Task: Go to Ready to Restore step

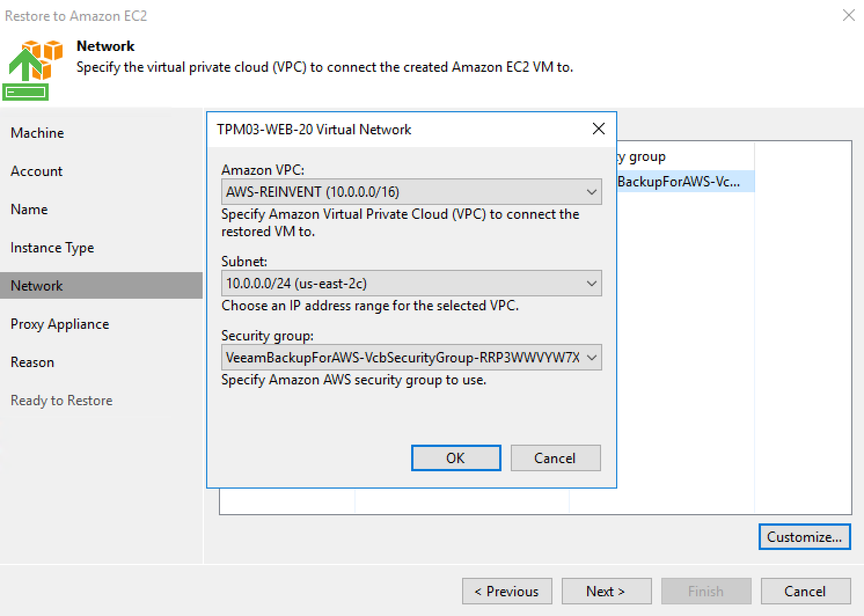Action: click(x=61, y=400)
